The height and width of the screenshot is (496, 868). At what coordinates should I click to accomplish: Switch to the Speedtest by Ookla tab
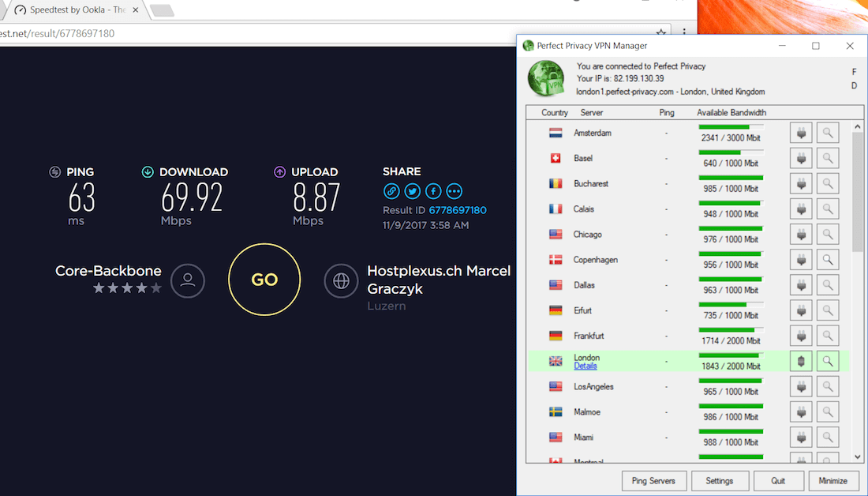click(75, 10)
